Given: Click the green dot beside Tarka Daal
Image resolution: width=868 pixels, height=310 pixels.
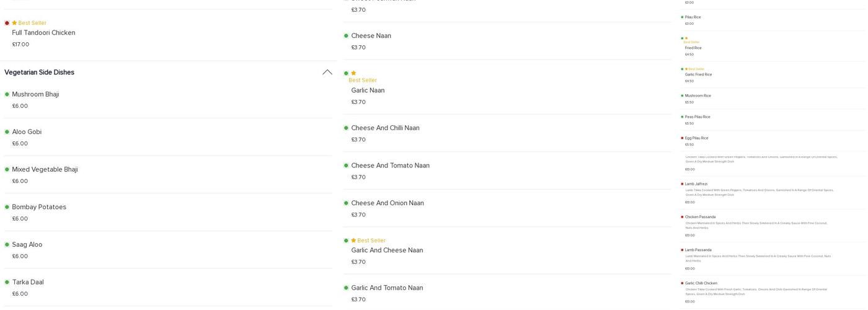Looking at the screenshot, I should [7, 283].
